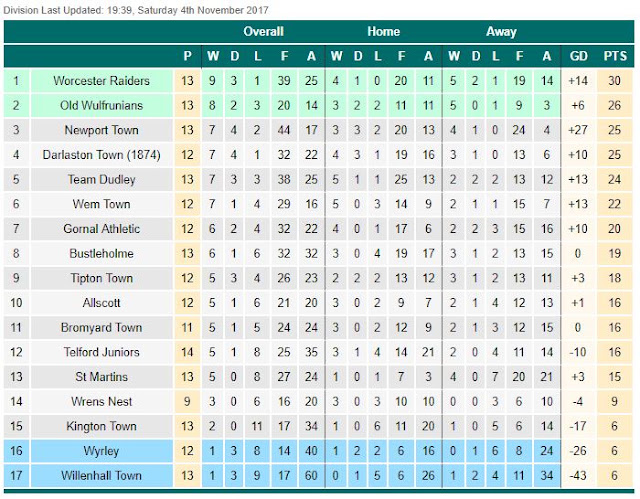The image size is (640, 499).
Task: Click the Team Dudley team name
Action: [x=101, y=180]
